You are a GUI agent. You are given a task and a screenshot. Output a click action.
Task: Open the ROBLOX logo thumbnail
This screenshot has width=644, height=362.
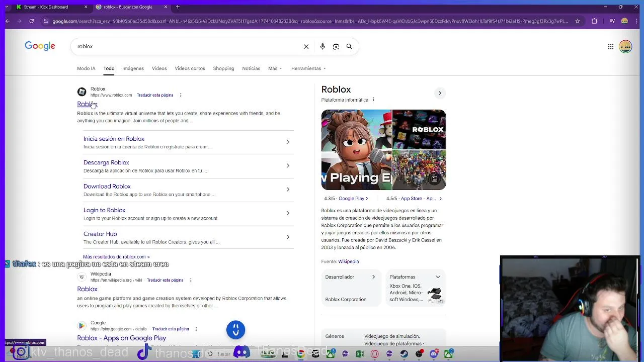coord(419,129)
